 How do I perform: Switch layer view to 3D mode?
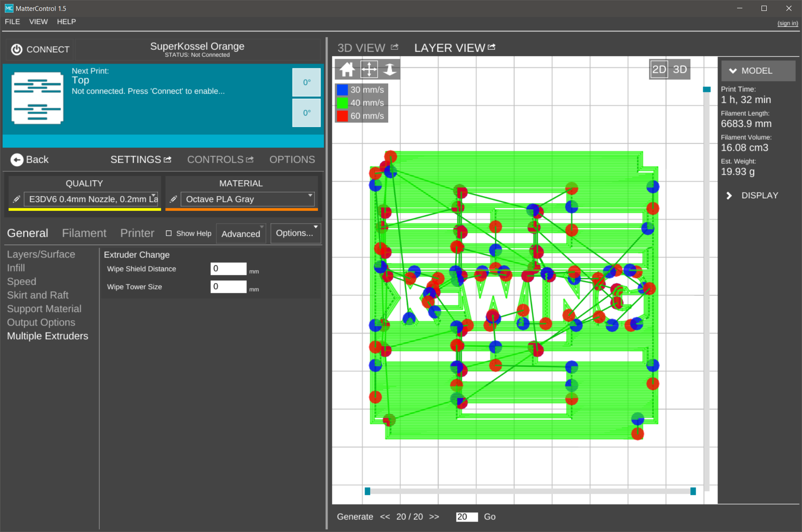pyautogui.click(x=680, y=69)
